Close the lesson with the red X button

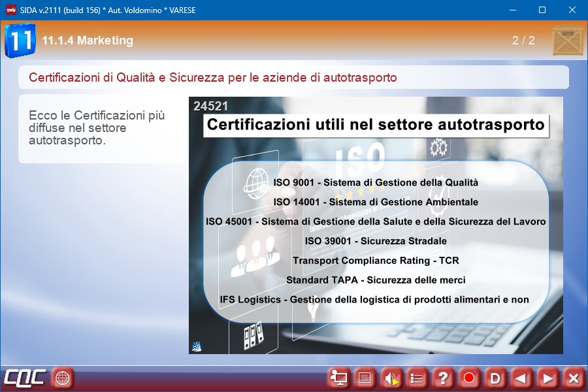pos(573,378)
